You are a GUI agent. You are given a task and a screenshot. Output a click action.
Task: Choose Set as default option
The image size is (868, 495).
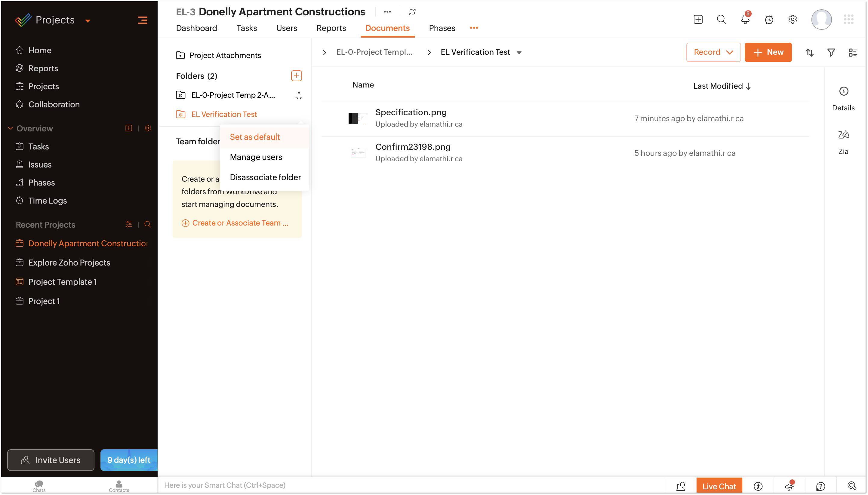tap(255, 137)
